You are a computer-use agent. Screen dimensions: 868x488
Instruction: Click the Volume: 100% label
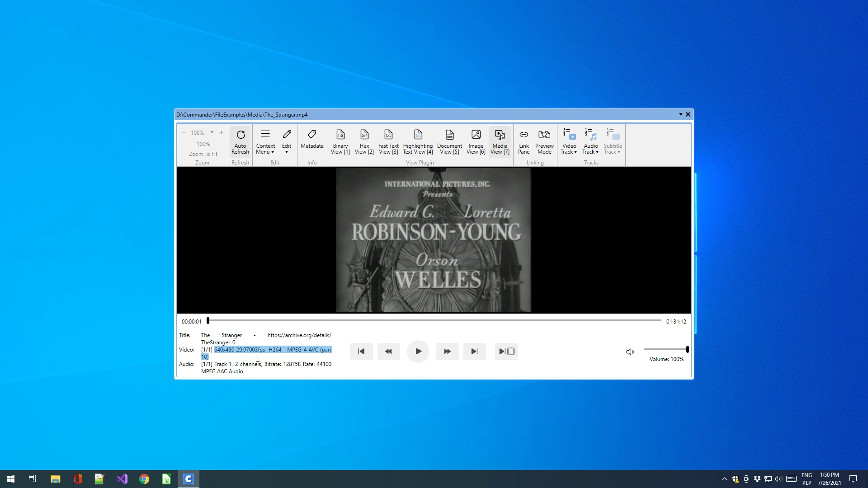[666, 359]
